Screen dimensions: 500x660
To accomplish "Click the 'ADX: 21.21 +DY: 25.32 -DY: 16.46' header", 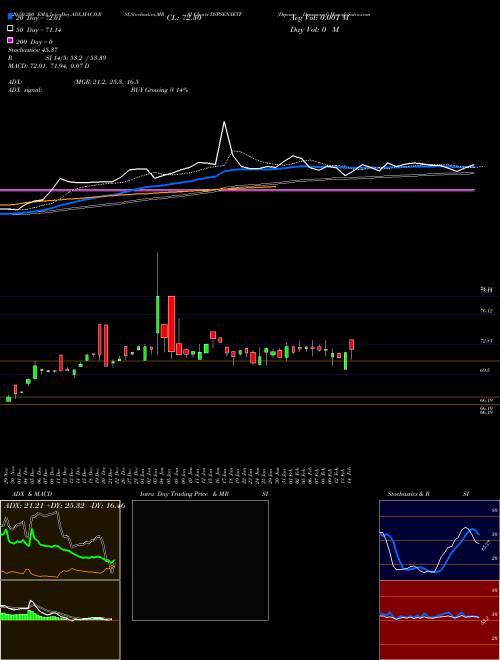I will [x=65, y=506].
